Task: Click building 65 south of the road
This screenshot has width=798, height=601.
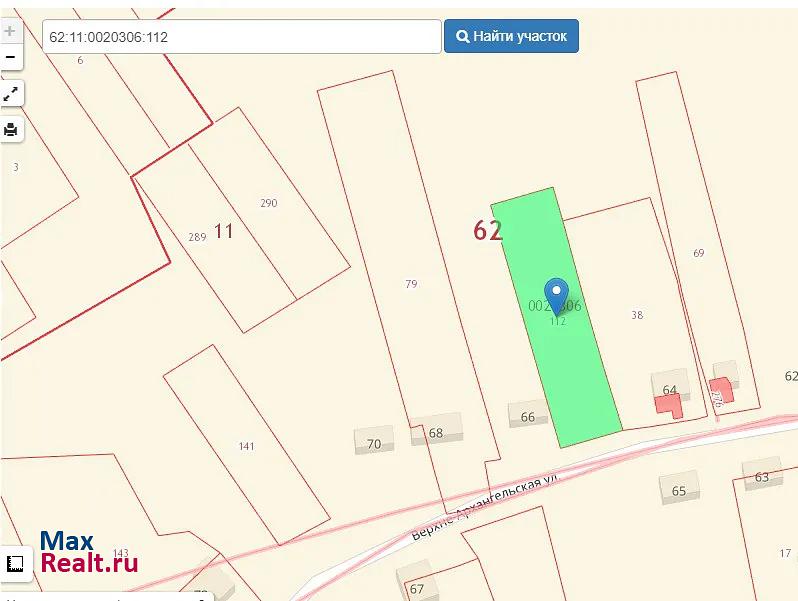Action: (679, 488)
